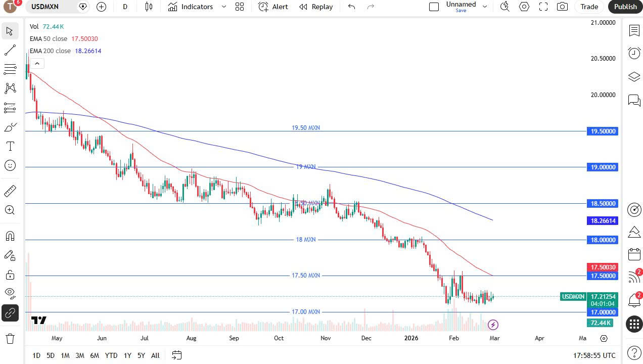Screen dimensions: 643x364
Task: Click the ruler measure tool
Action: point(10,191)
